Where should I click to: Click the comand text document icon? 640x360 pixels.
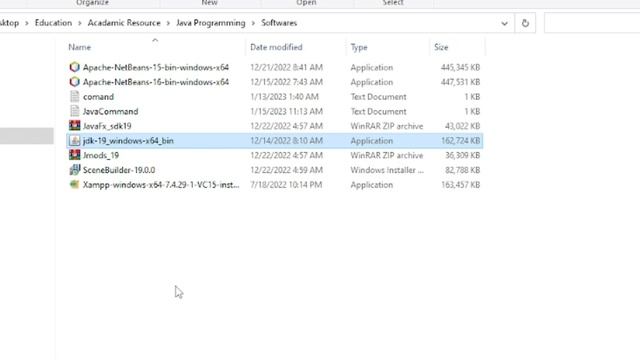[x=74, y=96]
